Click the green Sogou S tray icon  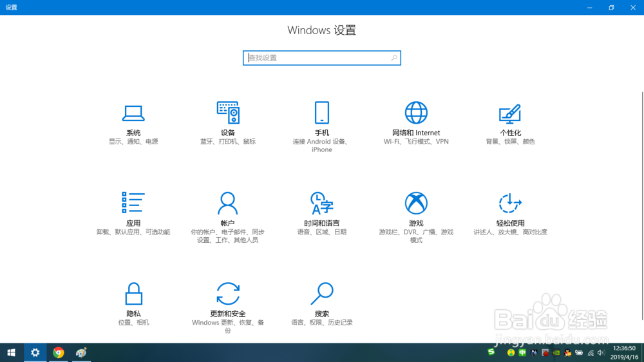click(x=491, y=352)
